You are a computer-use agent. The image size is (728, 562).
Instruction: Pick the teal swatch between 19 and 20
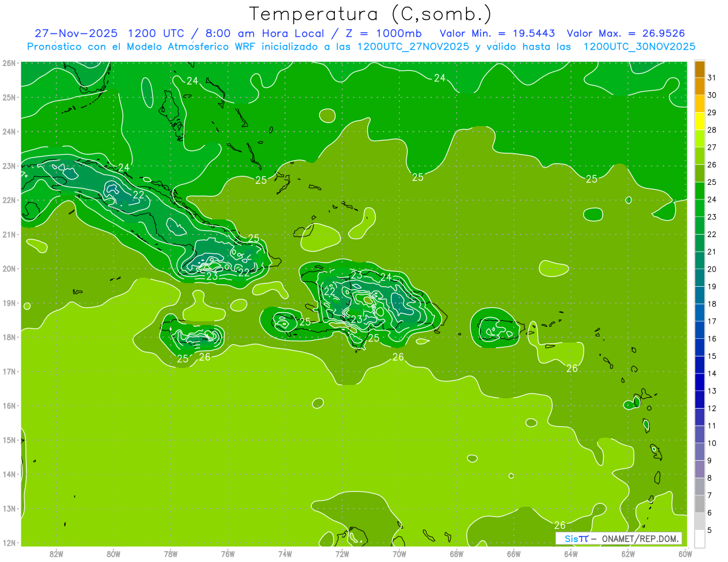coord(699,278)
